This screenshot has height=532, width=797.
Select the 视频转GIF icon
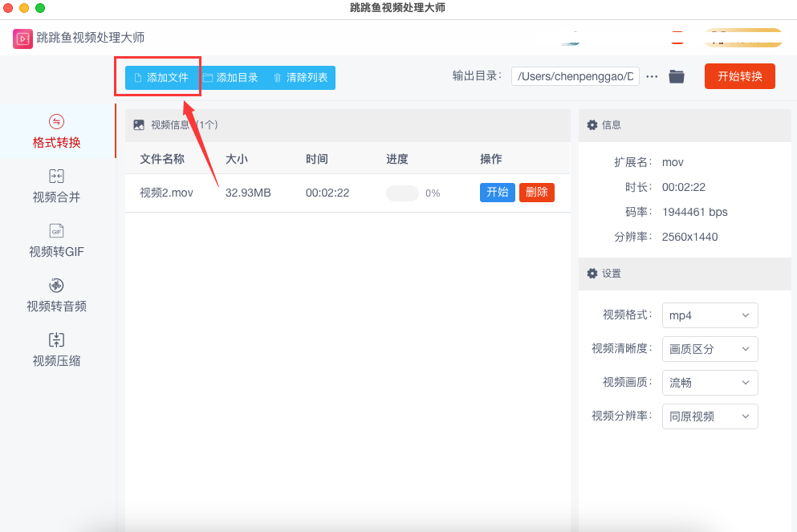(x=56, y=231)
